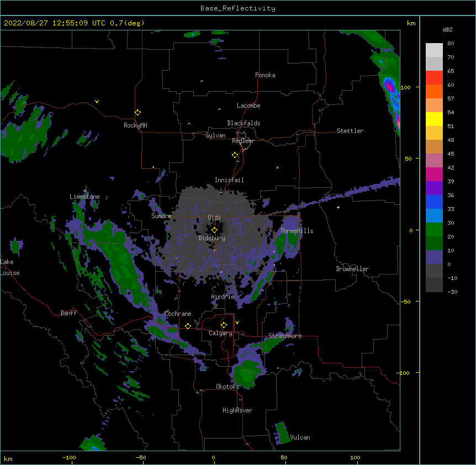Click the RedDeer city label

tap(243, 141)
